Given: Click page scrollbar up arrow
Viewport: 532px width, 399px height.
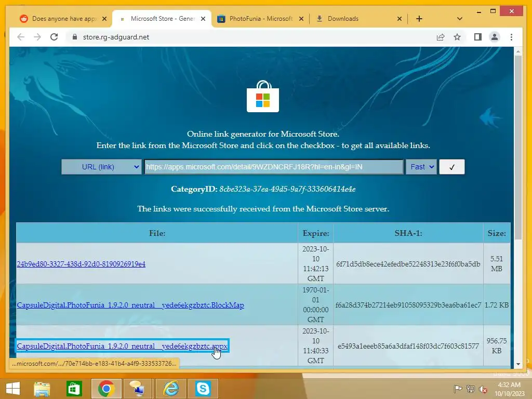Looking at the screenshot, I should [x=518, y=51].
